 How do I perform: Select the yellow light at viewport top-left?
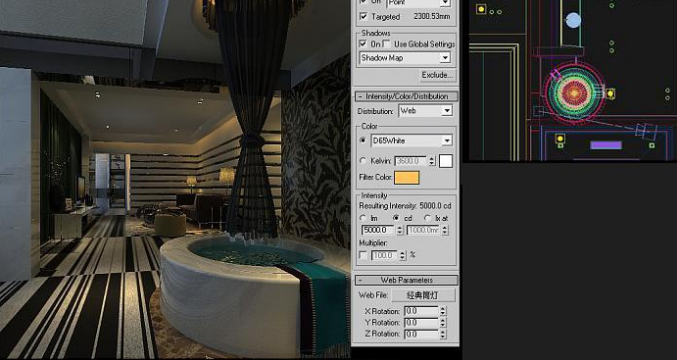coord(481,9)
